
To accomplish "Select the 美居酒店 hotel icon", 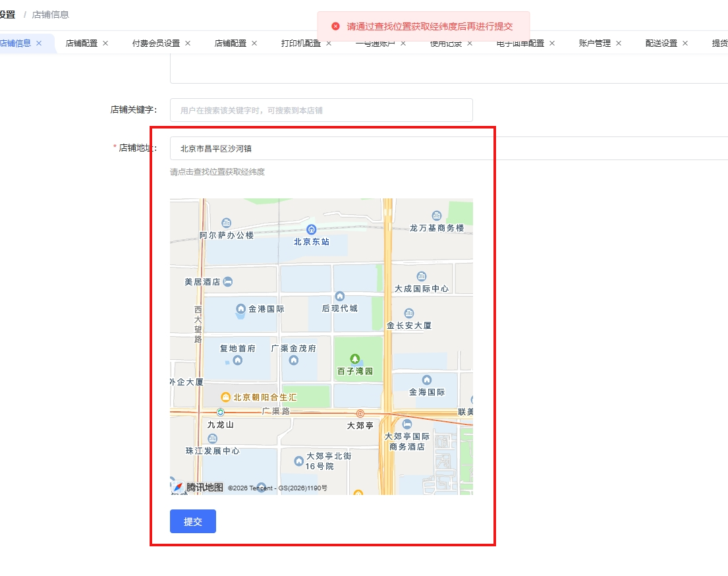I will [x=228, y=281].
